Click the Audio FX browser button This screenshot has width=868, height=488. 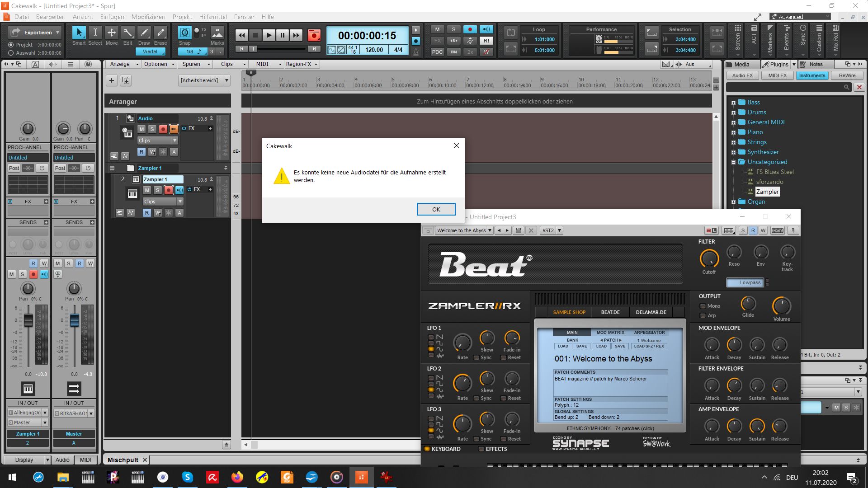click(x=742, y=75)
